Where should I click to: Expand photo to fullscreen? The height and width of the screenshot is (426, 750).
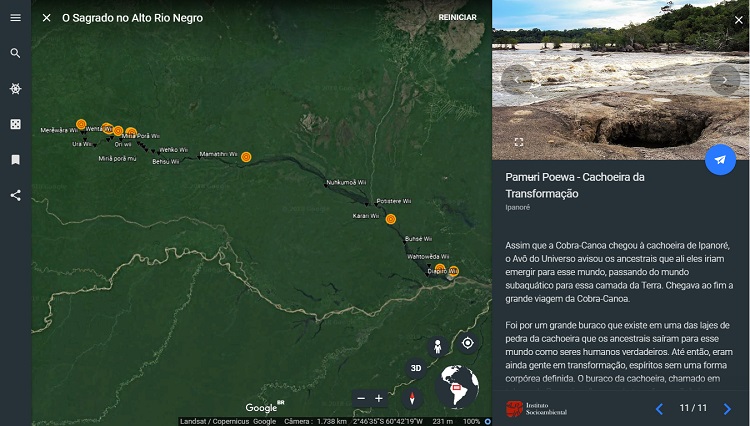(x=518, y=143)
